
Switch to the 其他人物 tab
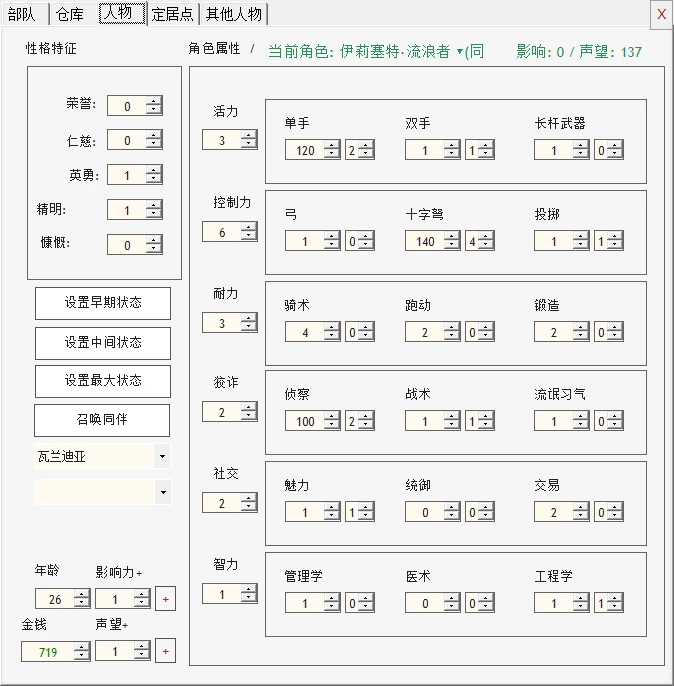point(234,14)
